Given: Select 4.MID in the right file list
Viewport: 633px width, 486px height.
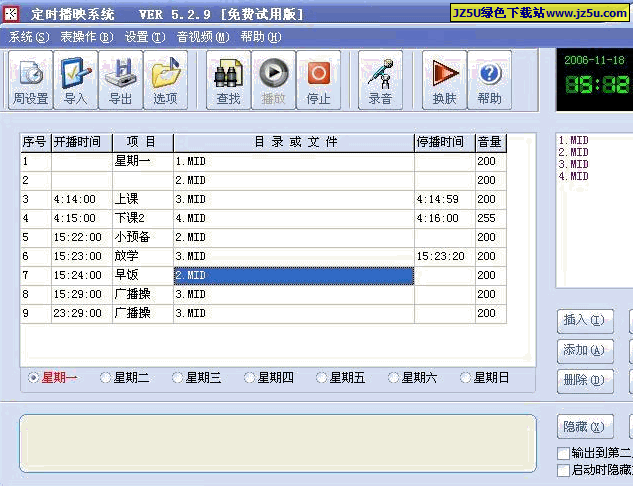Looking at the screenshot, I should tap(574, 176).
